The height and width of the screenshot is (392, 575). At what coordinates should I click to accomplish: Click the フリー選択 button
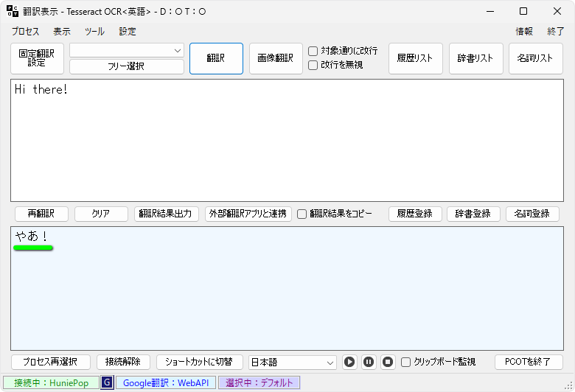[127, 66]
